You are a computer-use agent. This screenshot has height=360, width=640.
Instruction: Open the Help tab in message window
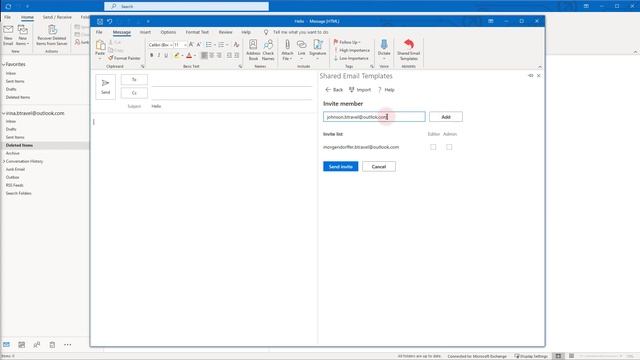[x=246, y=32]
